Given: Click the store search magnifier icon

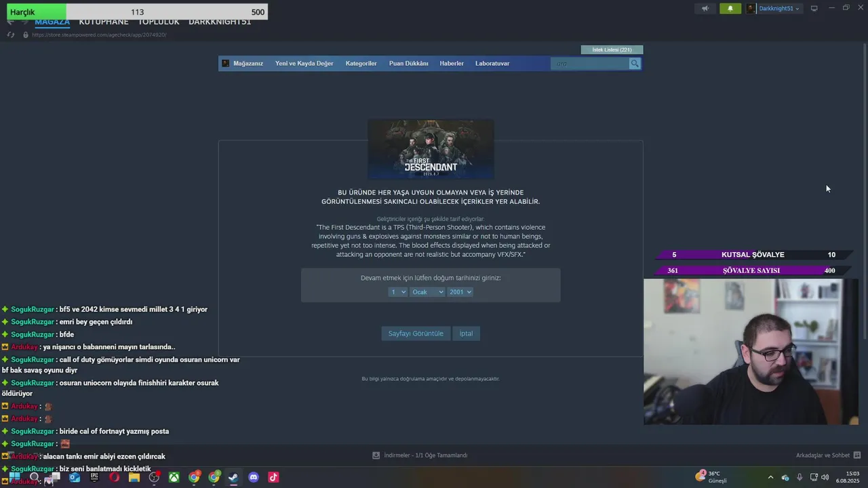Looking at the screenshot, I should (x=635, y=64).
